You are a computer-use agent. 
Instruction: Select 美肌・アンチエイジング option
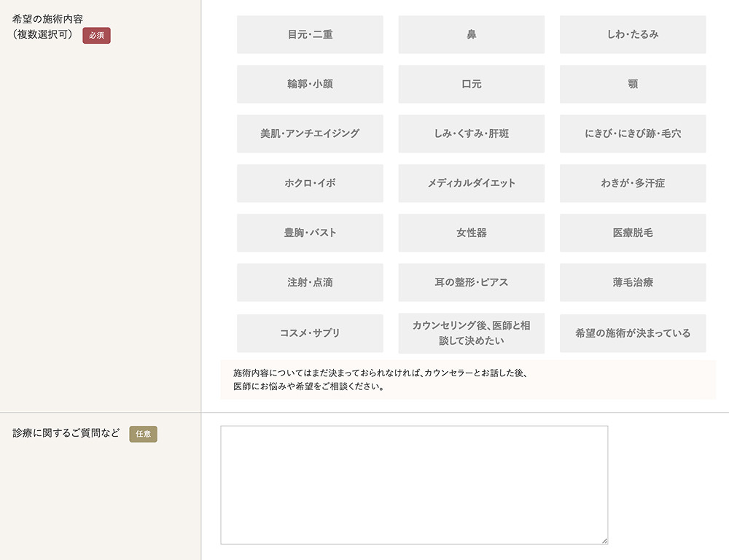[310, 134]
